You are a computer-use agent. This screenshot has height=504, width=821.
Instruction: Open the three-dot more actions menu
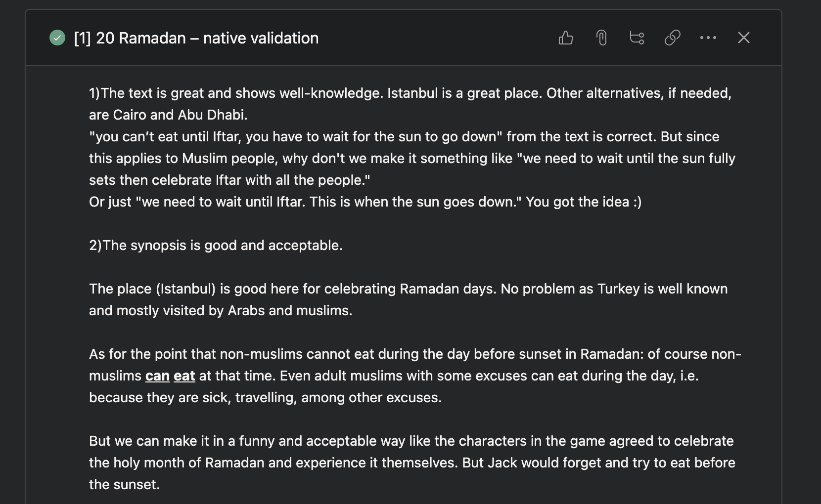(708, 38)
